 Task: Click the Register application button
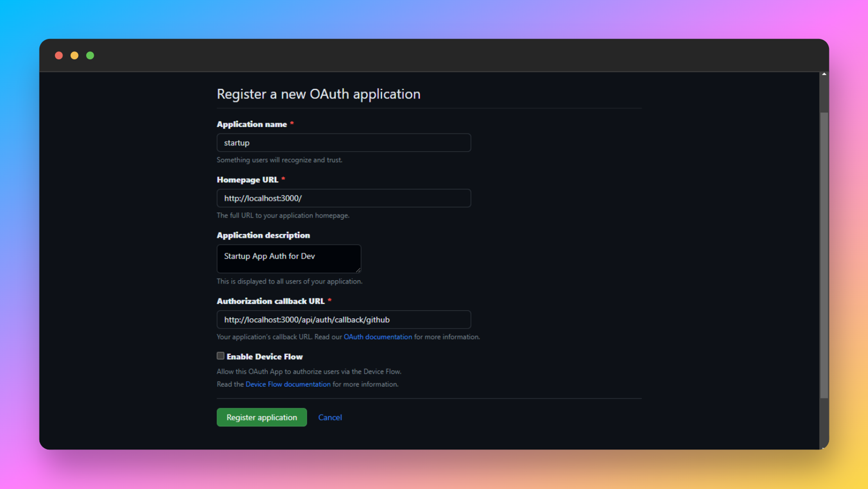261,417
